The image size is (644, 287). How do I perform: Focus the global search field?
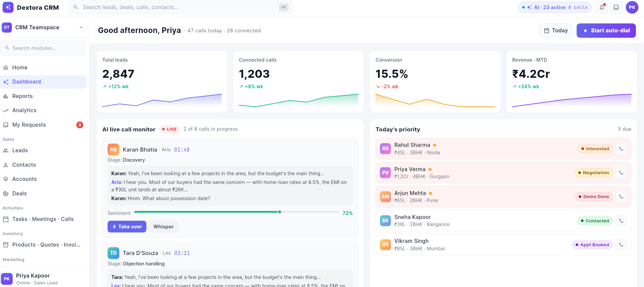(x=180, y=7)
